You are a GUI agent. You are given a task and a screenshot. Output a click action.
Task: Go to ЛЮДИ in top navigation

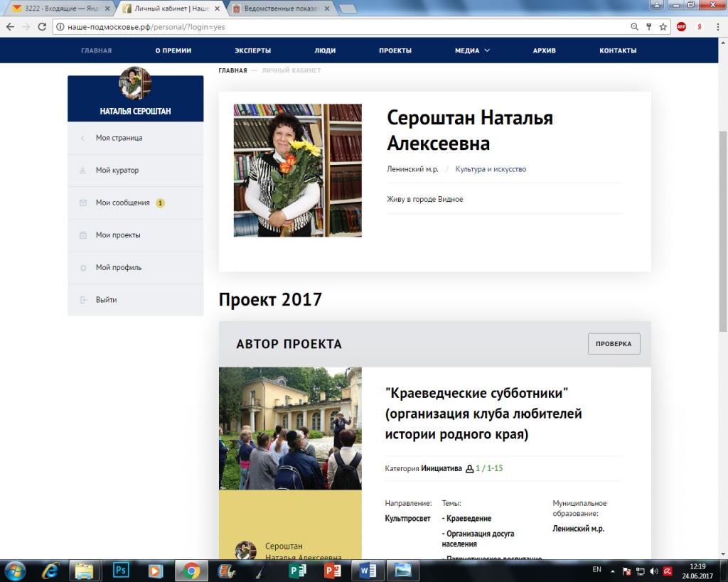click(x=325, y=50)
